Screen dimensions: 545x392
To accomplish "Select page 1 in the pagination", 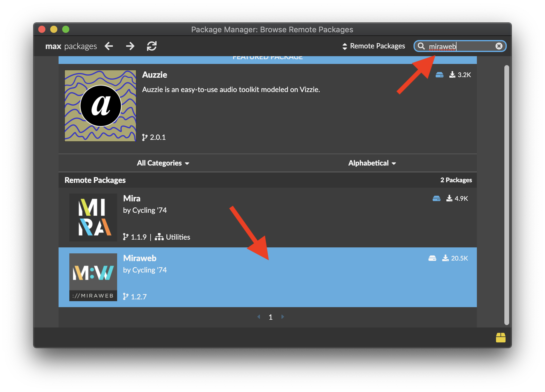I will 270,317.
